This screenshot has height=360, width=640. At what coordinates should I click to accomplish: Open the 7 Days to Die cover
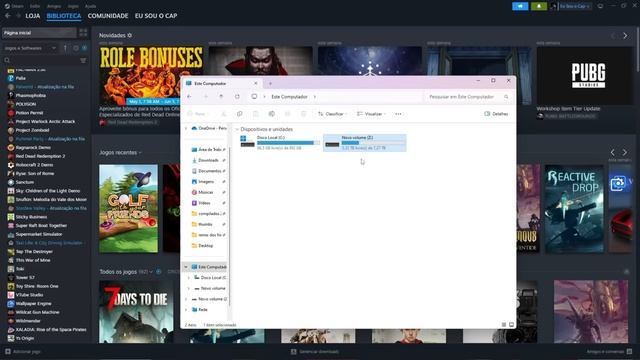pos(136,311)
